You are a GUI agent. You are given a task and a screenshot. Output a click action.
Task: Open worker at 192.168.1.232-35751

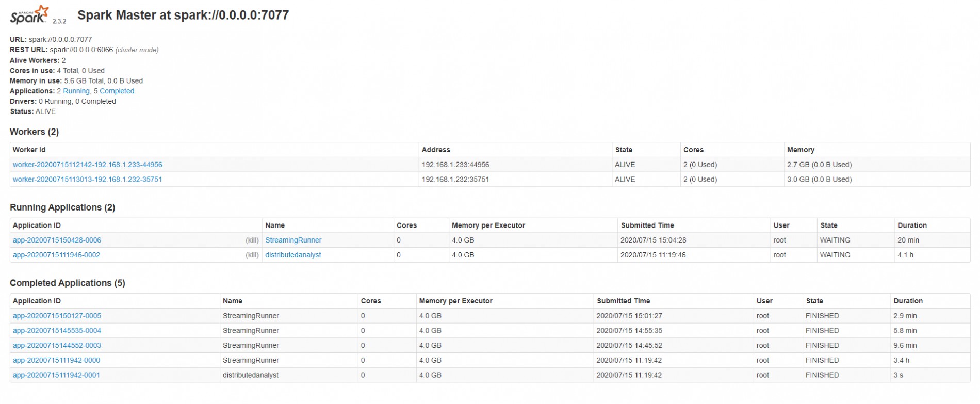[x=87, y=180]
